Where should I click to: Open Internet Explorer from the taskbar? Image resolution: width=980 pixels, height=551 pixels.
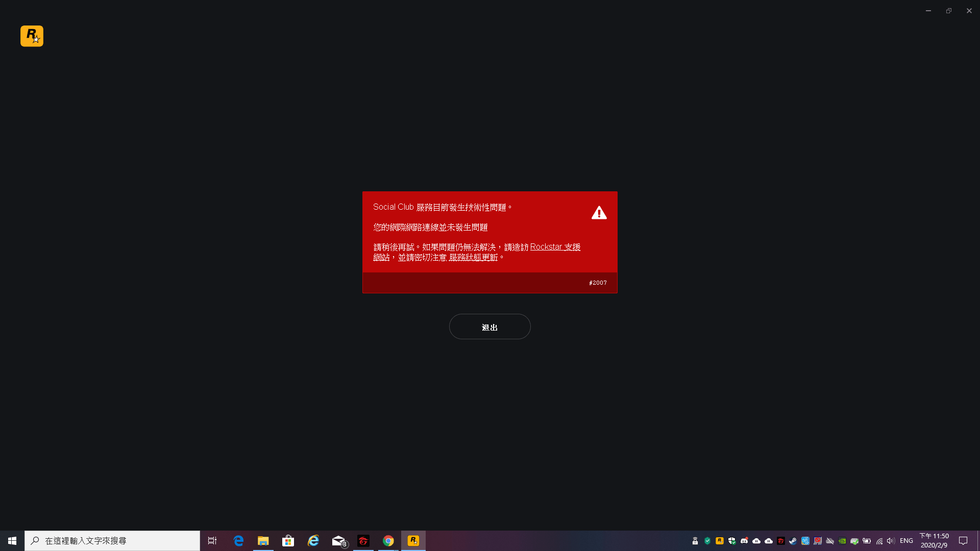tap(313, 541)
